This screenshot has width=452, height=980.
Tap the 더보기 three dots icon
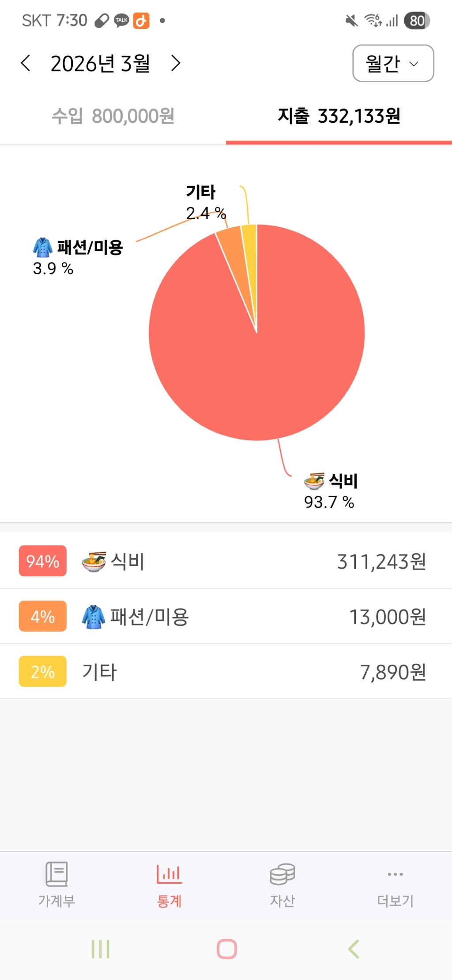pos(395,874)
